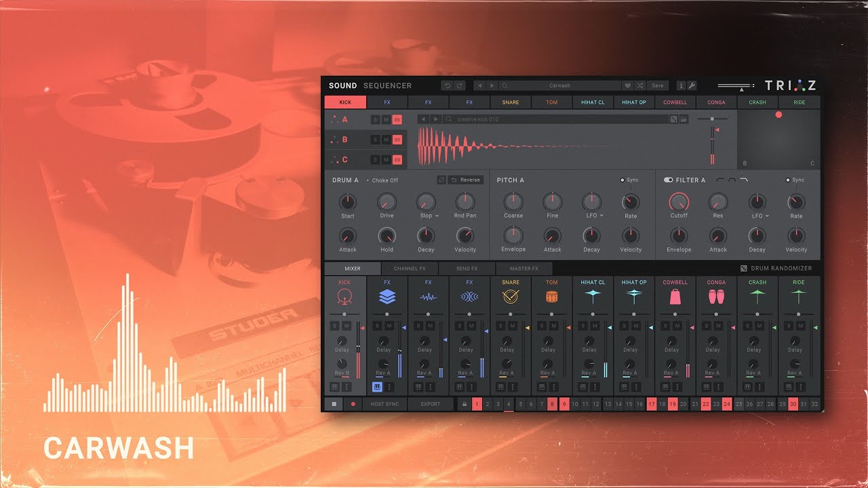
Task: Open the LFO dropdown in Filter A
Action: pyautogui.click(x=768, y=216)
